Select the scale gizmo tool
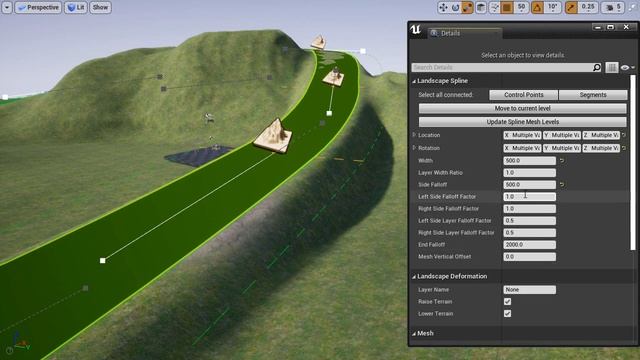The image size is (640, 360). pyautogui.click(x=467, y=7)
